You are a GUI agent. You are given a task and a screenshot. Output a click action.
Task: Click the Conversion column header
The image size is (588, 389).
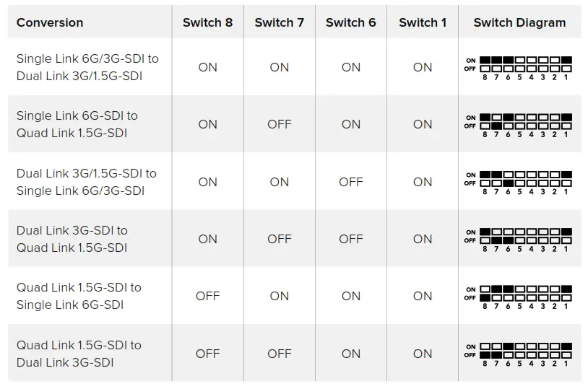pyautogui.click(x=50, y=22)
